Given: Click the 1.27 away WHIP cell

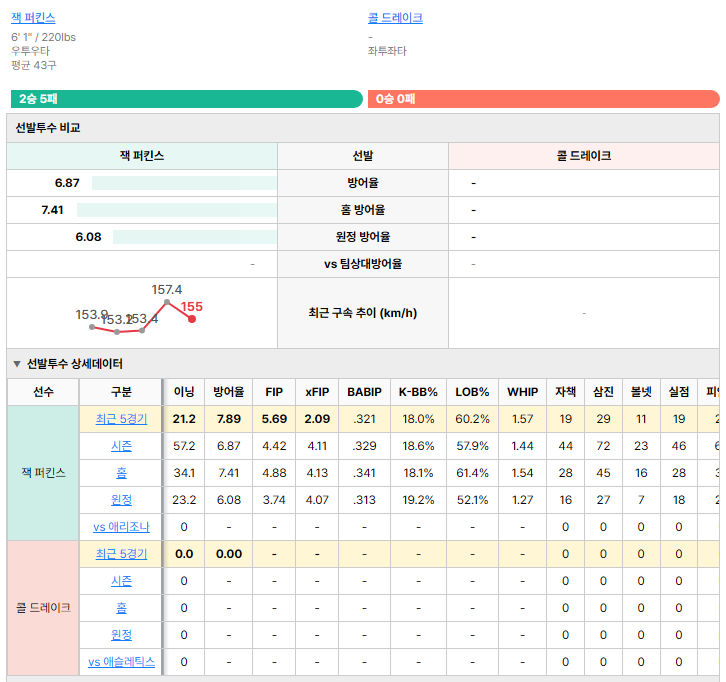Looking at the screenshot, I should [522, 500].
